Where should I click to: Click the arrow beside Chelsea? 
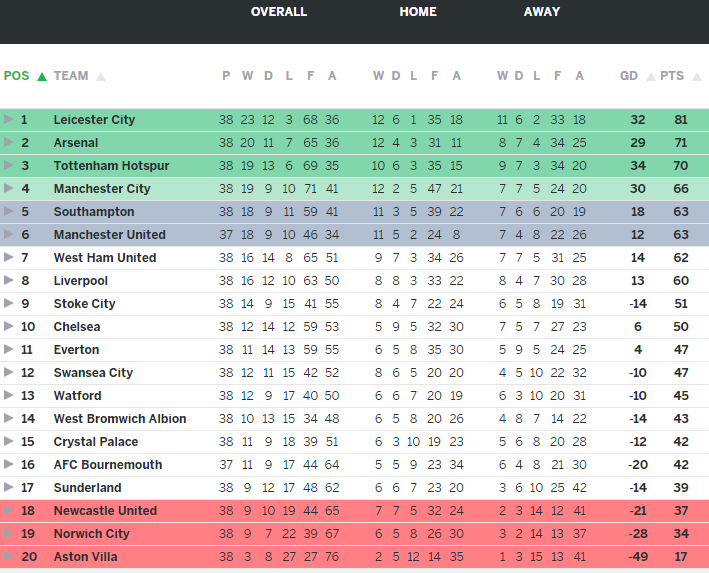[x=9, y=327]
